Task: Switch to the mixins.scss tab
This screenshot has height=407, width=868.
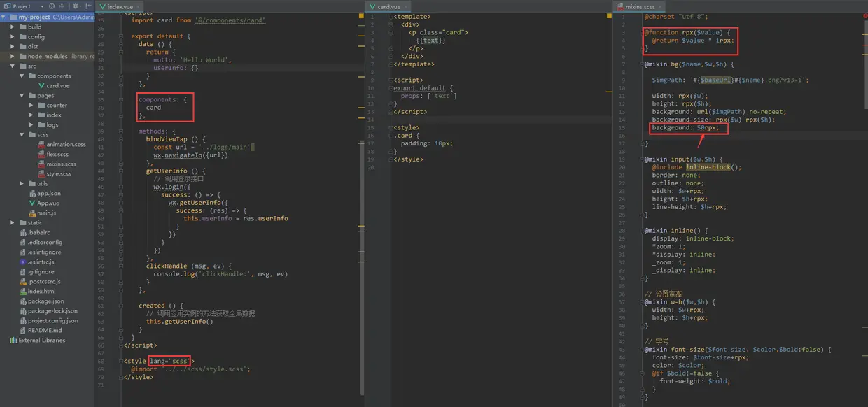Action: pyautogui.click(x=640, y=7)
